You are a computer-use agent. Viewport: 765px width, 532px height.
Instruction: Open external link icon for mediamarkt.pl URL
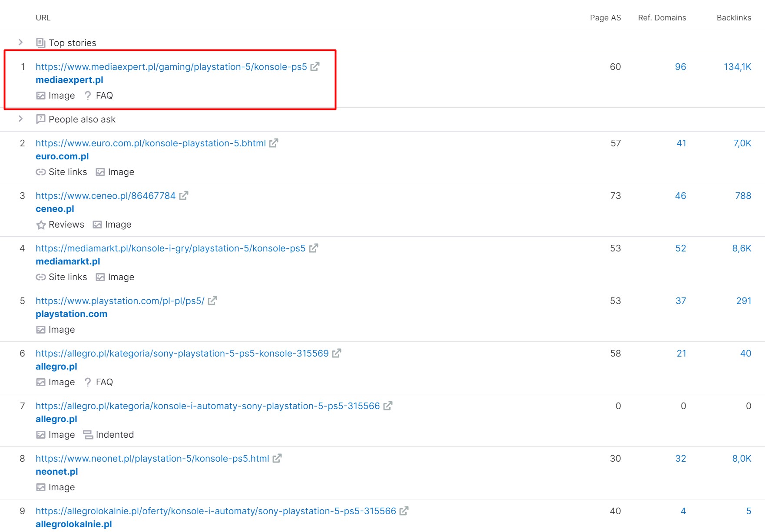point(314,248)
